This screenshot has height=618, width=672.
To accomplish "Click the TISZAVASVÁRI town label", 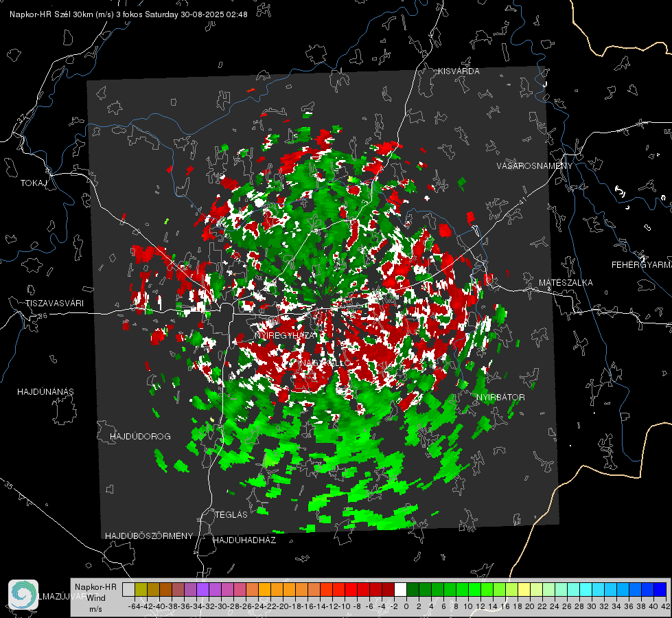I will click(x=54, y=304).
